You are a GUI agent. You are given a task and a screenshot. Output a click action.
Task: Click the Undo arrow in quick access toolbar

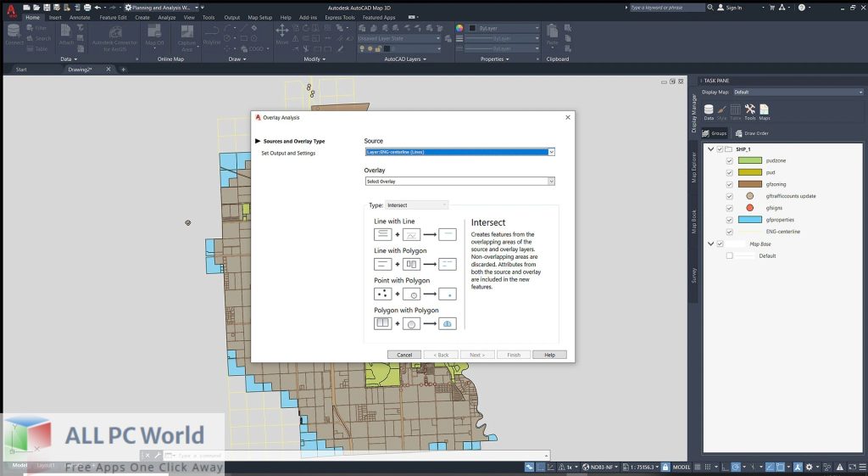(x=97, y=7)
